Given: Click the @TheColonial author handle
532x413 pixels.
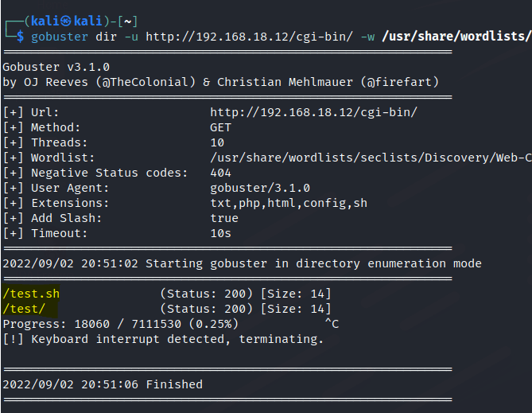Looking at the screenshot, I should [x=128, y=83].
